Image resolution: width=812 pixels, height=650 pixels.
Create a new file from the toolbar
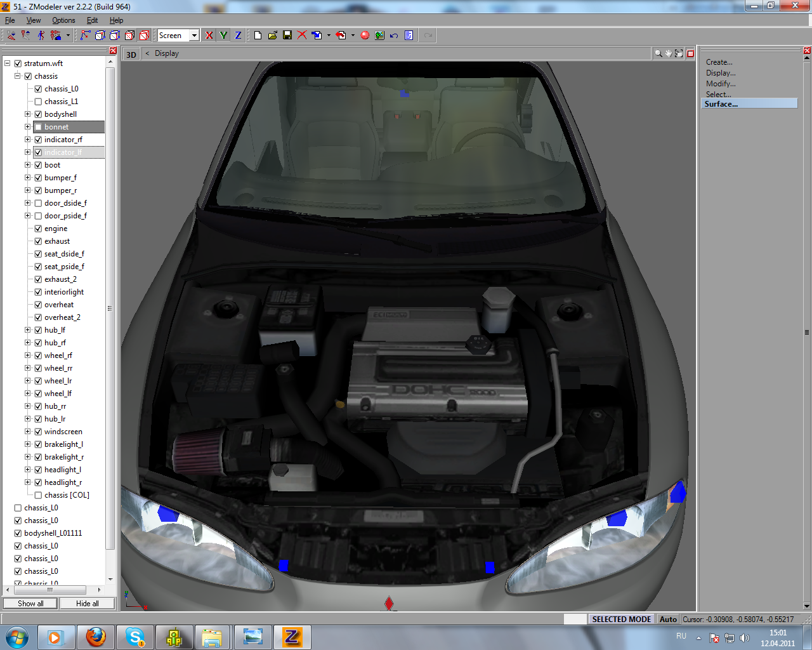coord(258,36)
